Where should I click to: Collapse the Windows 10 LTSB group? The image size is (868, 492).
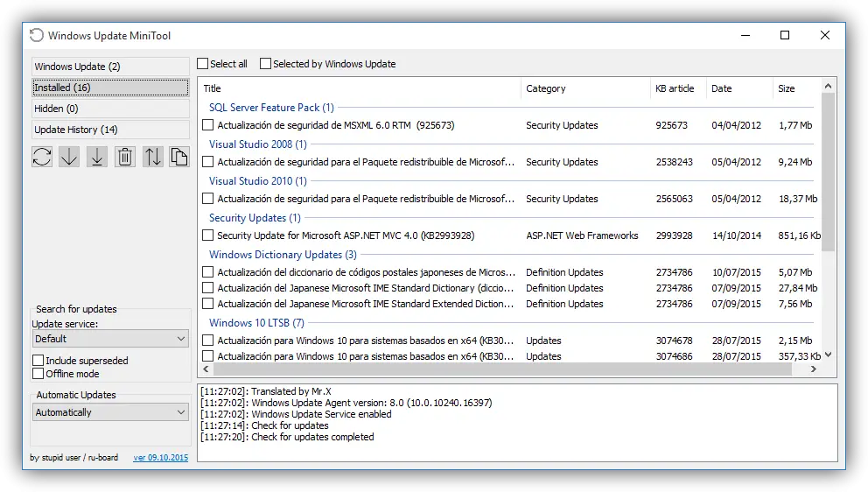pyautogui.click(x=256, y=322)
